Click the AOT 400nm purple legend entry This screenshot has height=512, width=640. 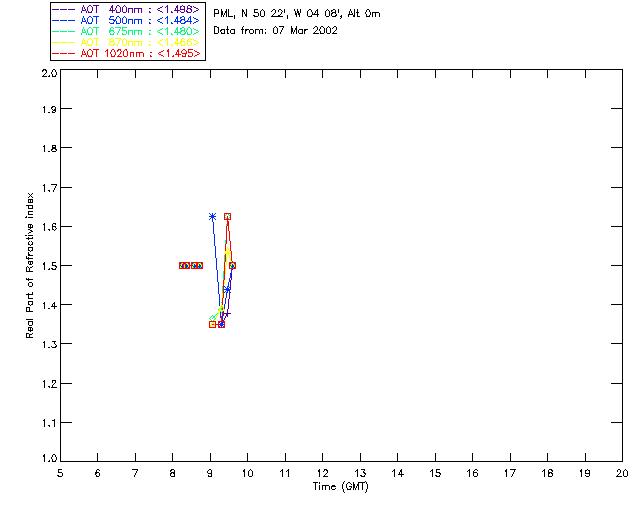[126, 9]
